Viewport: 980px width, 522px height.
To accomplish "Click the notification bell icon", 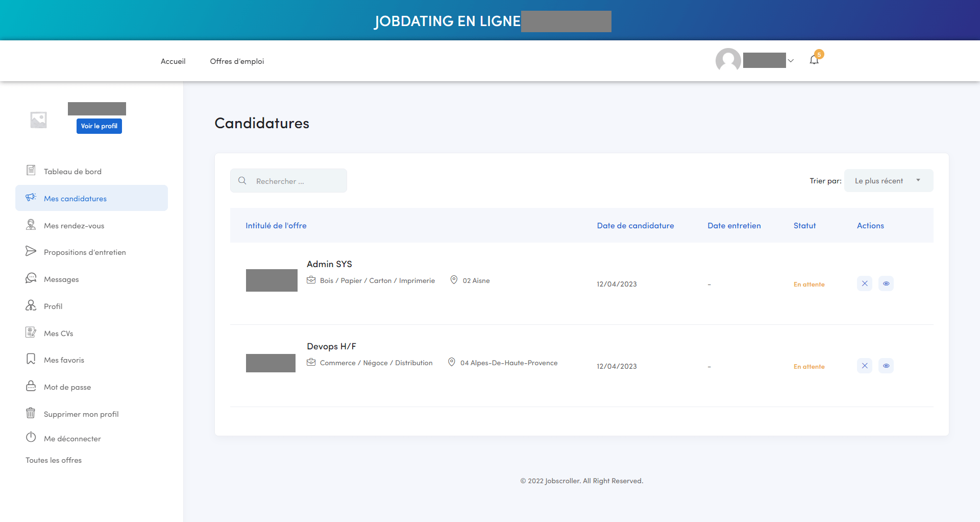I will [x=814, y=60].
